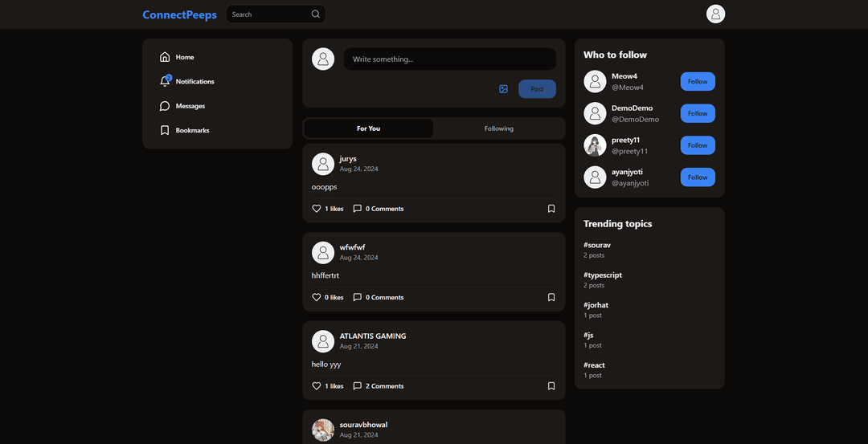The image size is (868, 444).
Task: Toggle bookmark on ATLANTIS GAMING post
Action: pyautogui.click(x=551, y=386)
